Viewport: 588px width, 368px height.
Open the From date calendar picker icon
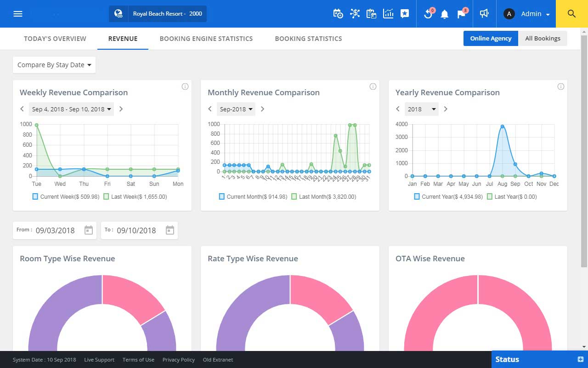coord(89,230)
